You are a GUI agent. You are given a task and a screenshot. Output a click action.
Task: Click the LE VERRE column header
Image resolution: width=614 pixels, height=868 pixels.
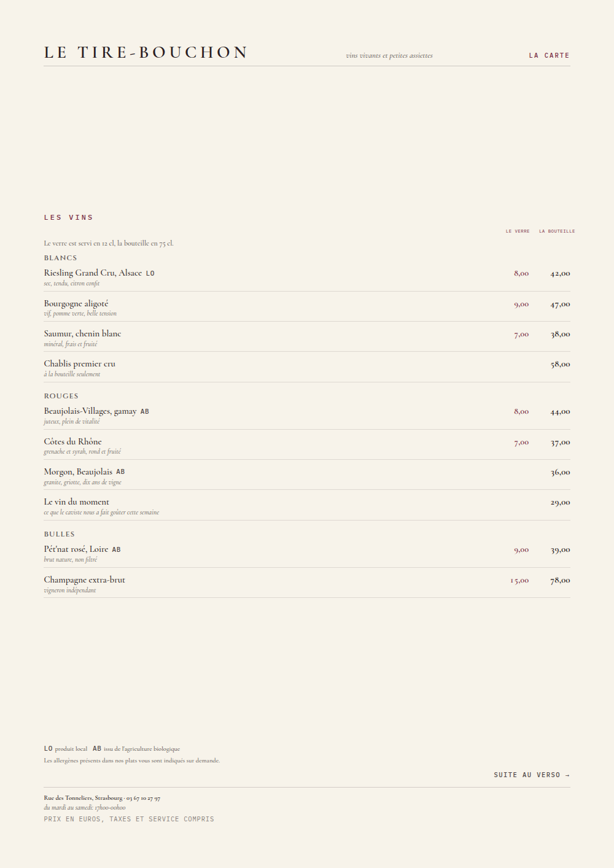click(x=518, y=231)
